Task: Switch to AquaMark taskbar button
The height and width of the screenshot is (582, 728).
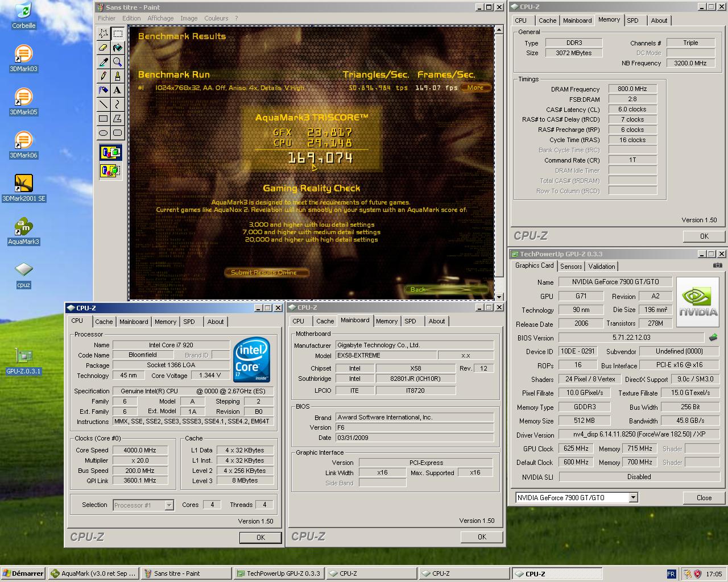Action: pyautogui.click(x=93, y=573)
